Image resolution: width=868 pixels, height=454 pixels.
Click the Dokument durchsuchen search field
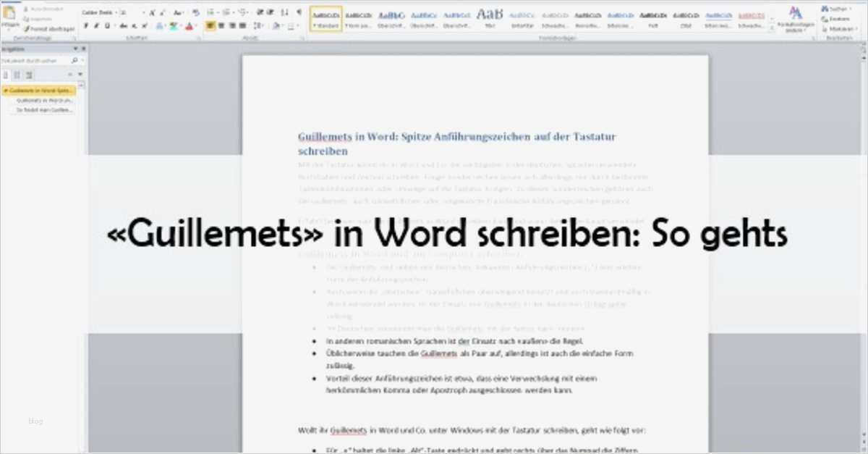(35, 61)
